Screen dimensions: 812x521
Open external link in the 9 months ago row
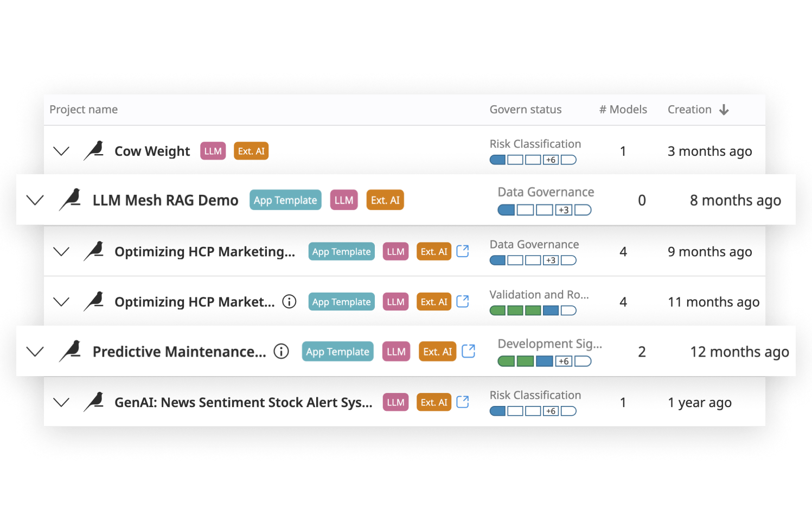pos(462,251)
